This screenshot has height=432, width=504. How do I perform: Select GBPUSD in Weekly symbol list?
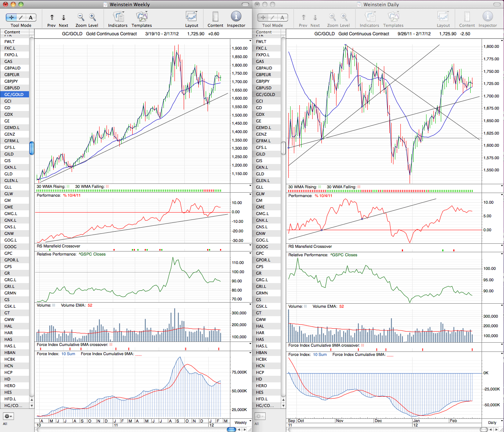(15, 88)
